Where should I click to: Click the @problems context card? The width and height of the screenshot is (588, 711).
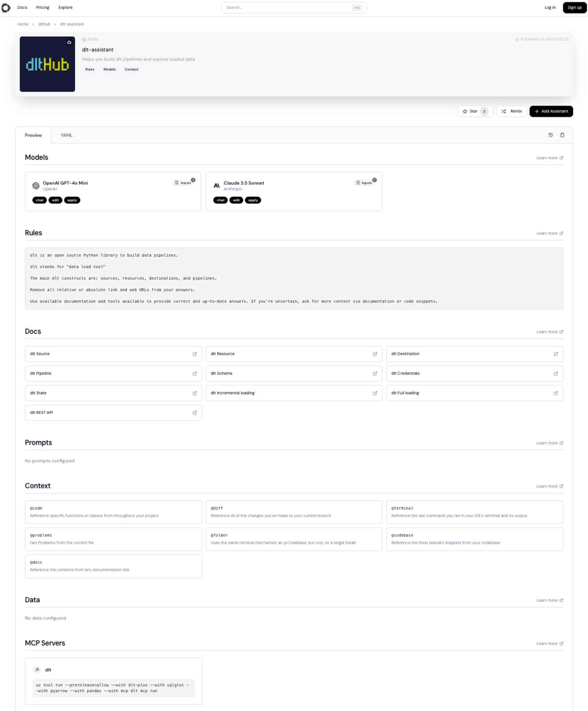click(x=114, y=539)
